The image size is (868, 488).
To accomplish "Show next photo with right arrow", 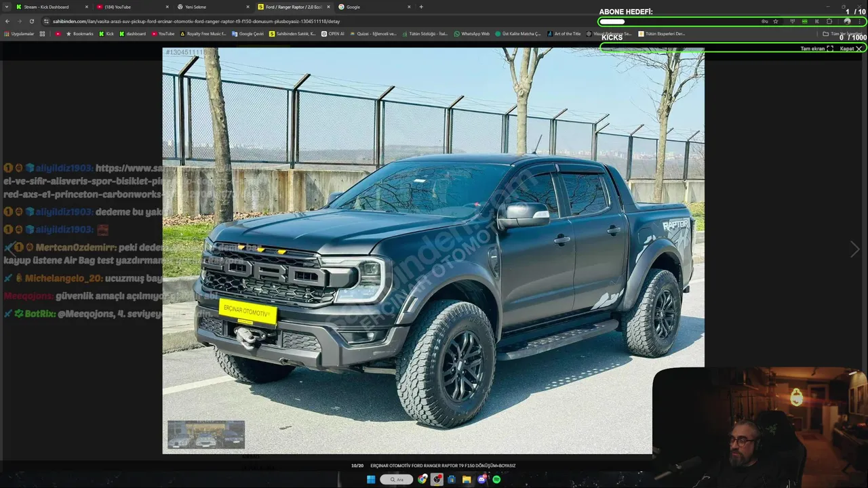I will pos(854,249).
